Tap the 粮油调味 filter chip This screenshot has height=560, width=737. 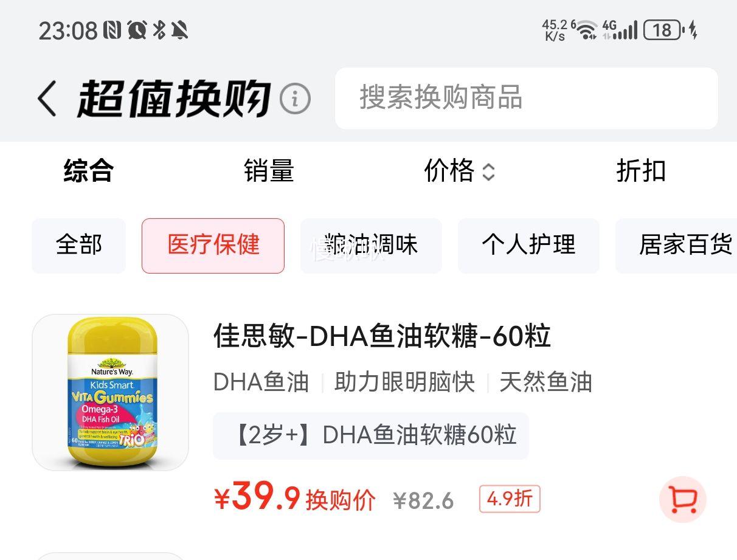coord(371,246)
